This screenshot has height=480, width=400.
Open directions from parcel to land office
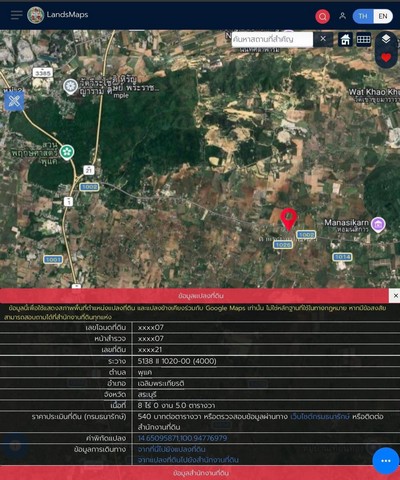188,460
